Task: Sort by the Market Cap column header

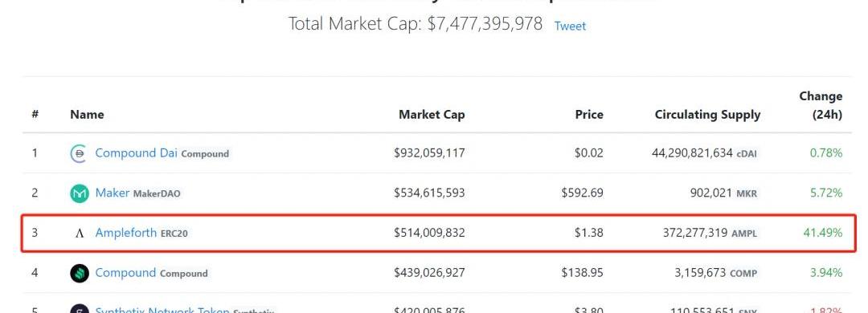Action: click(x=432, y=115)
